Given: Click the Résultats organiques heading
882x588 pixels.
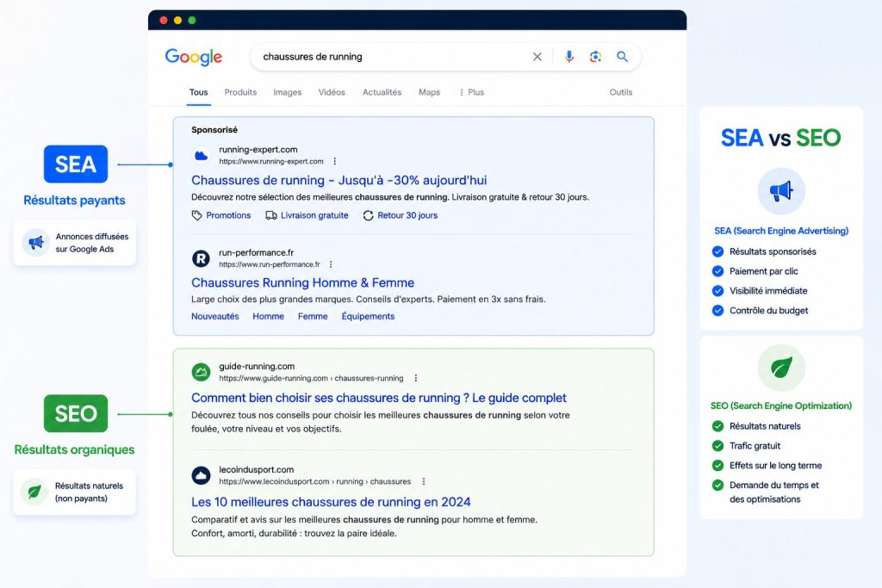Looking at the screenshot, I should click(x=74, y=449).
